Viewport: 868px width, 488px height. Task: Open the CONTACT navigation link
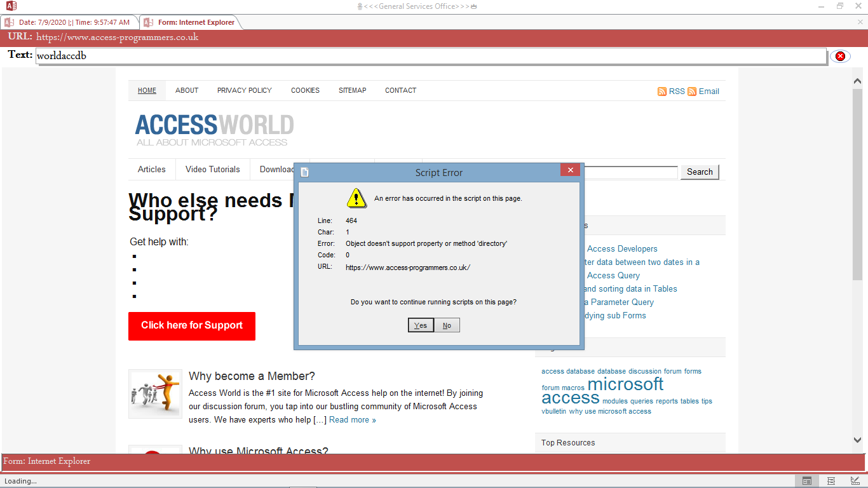(x=400, y=90)
